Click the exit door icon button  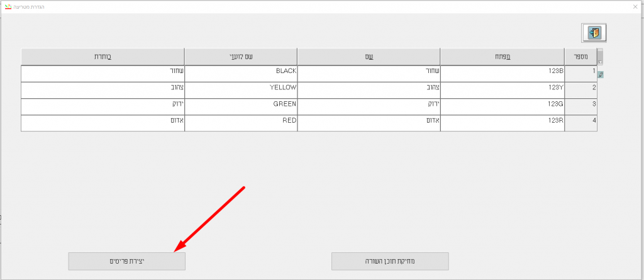(x=594, y=32)
